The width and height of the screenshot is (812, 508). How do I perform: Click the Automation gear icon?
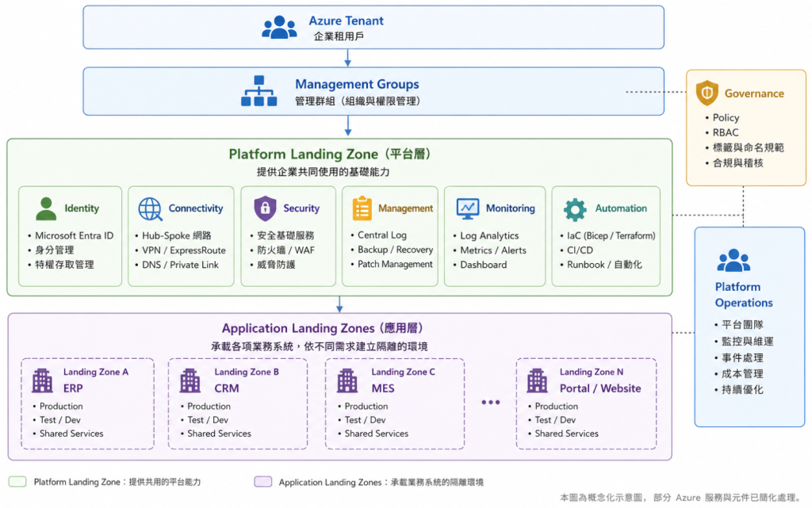point(575,209)
